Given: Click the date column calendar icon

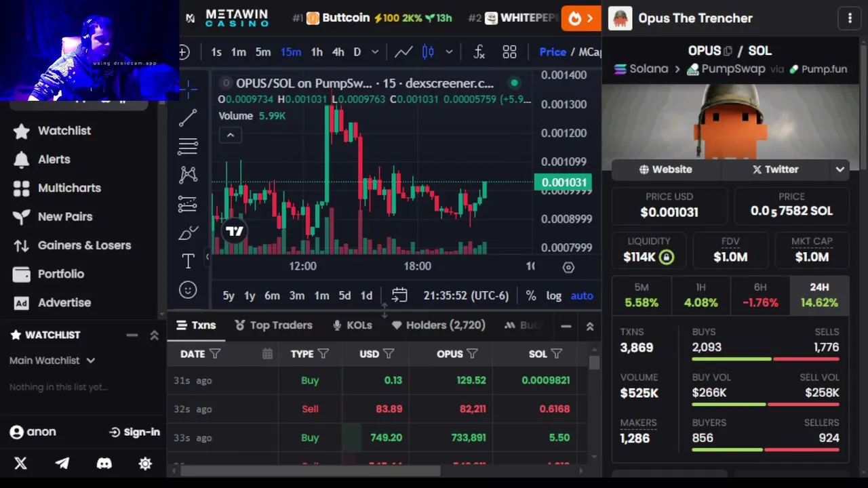Looking at the screenshot, I should (x=267, y=354).
